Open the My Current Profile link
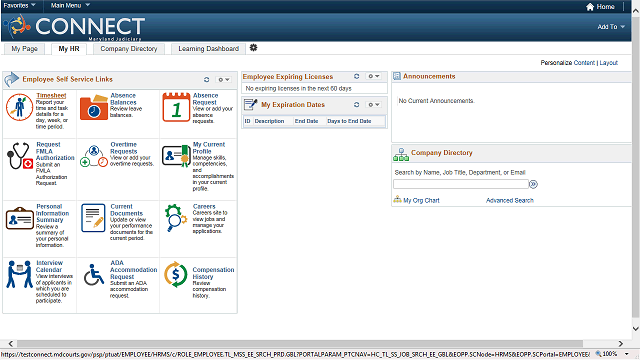The image size is (640, 360). click(209, 148)
